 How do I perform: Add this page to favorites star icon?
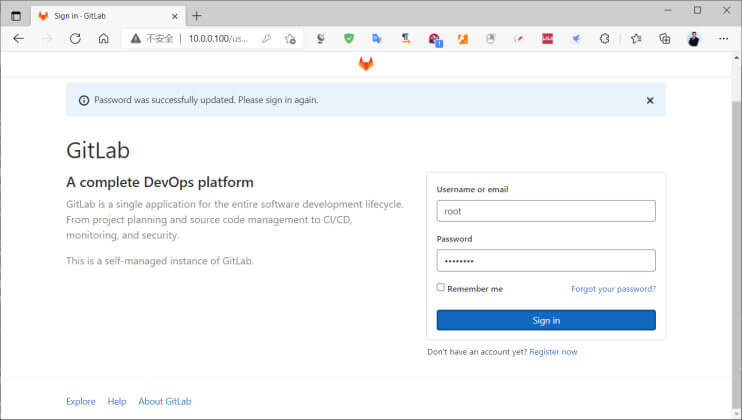291,39
